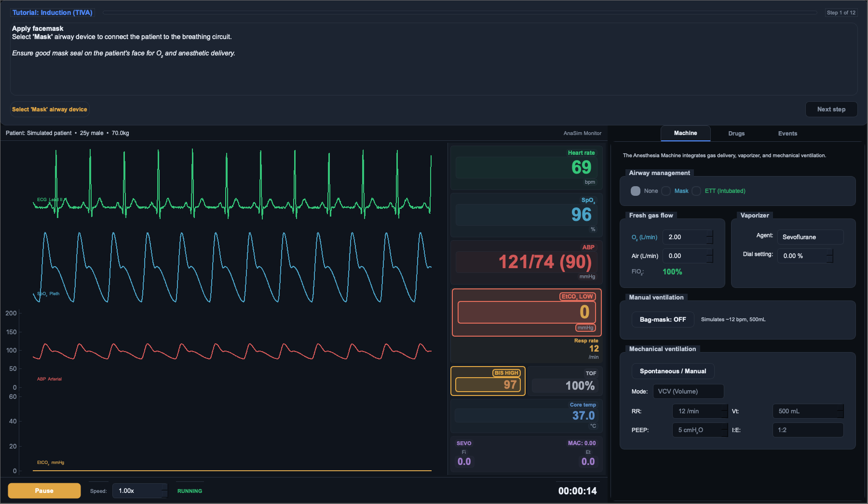
Task: Switch to the Events tab
Action: coord(787,134)
